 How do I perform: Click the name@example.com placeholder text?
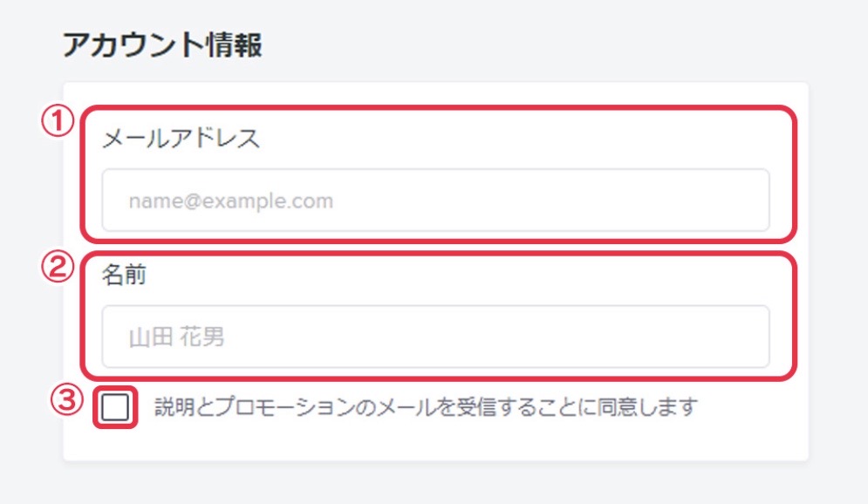231,201
